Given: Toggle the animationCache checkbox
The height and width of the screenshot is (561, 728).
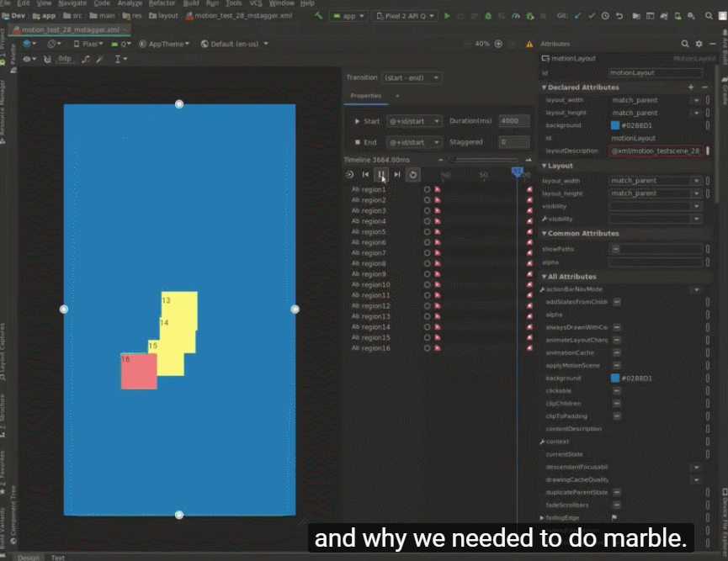Looking at the screenshot, I should pos(617,352).
